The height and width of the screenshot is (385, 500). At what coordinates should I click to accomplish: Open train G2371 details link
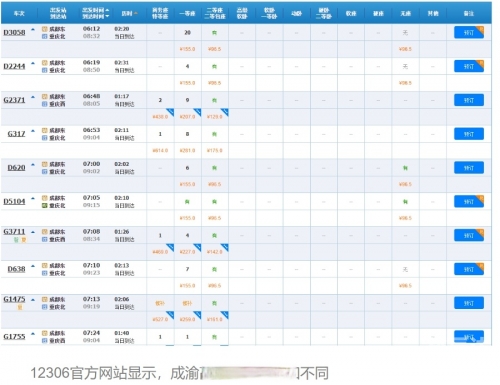14,100
